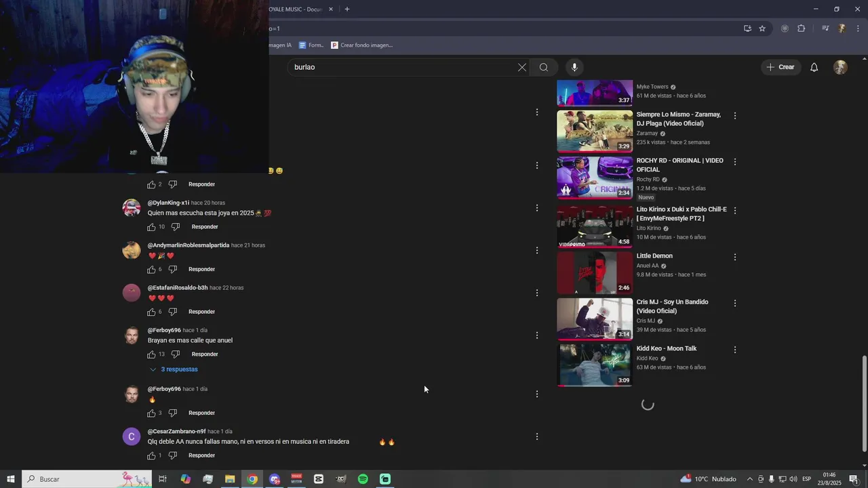
Task: Open the taskbar clock and date
Action: [x=829, y=479]
